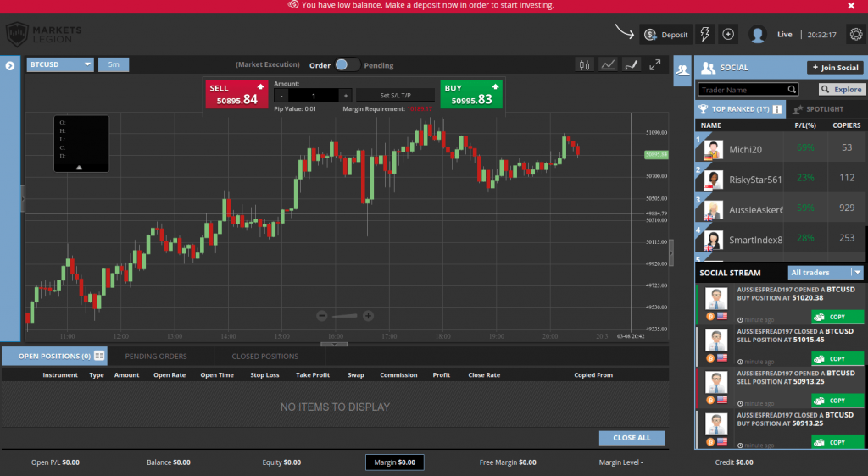This screenshot has width=868, height=476.
Task: Click the Open Rate column header
Action: click(170, 375)
